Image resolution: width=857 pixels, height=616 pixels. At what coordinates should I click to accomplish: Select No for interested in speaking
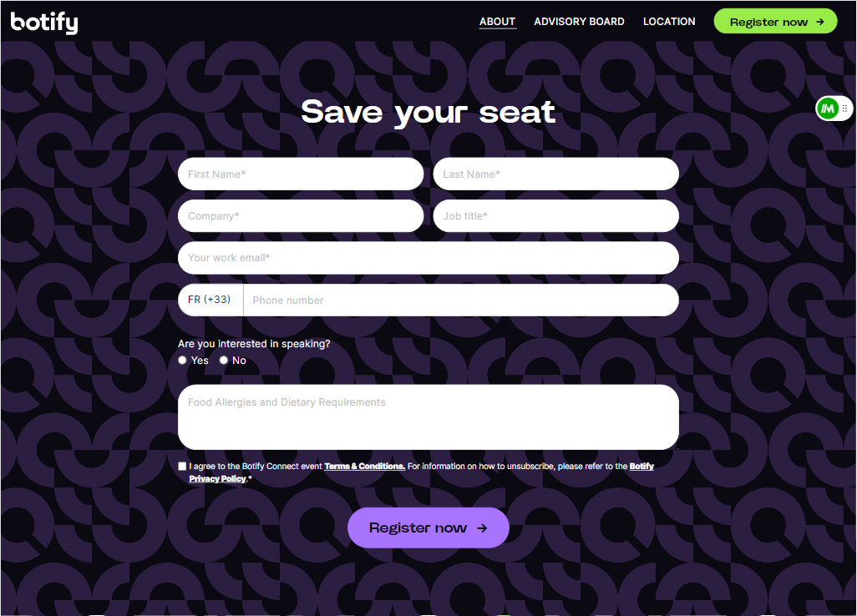[224, 361]
